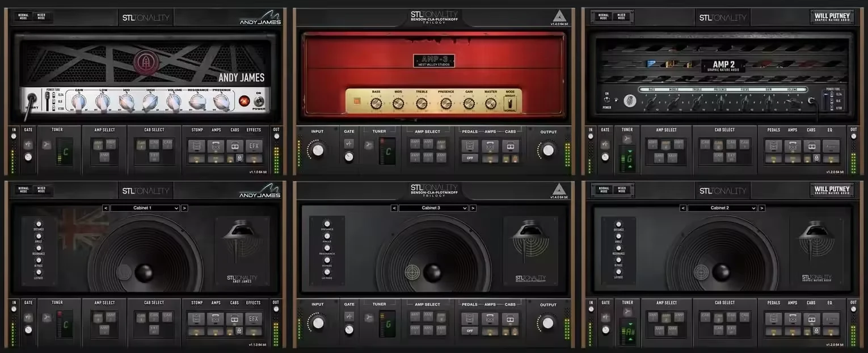Click Output knob in Trilogy amp view
Viewport: 868px width, 353px height.
[548, 150]
